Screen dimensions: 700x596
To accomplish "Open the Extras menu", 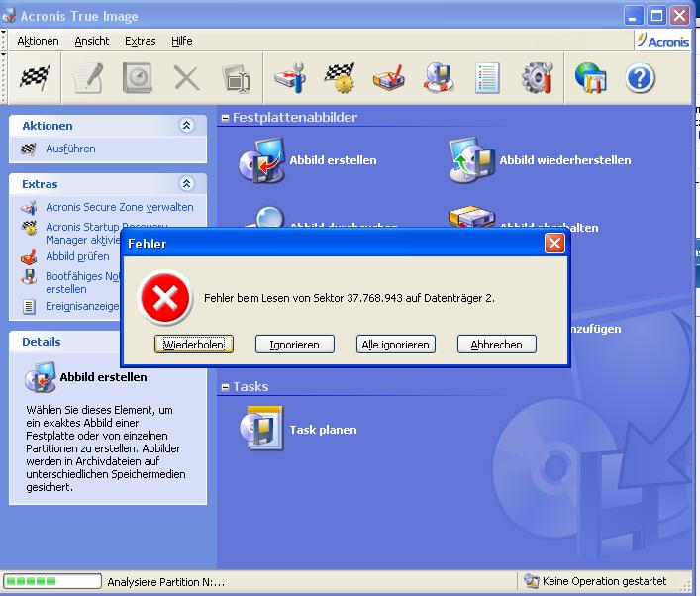I will [141, 41].
